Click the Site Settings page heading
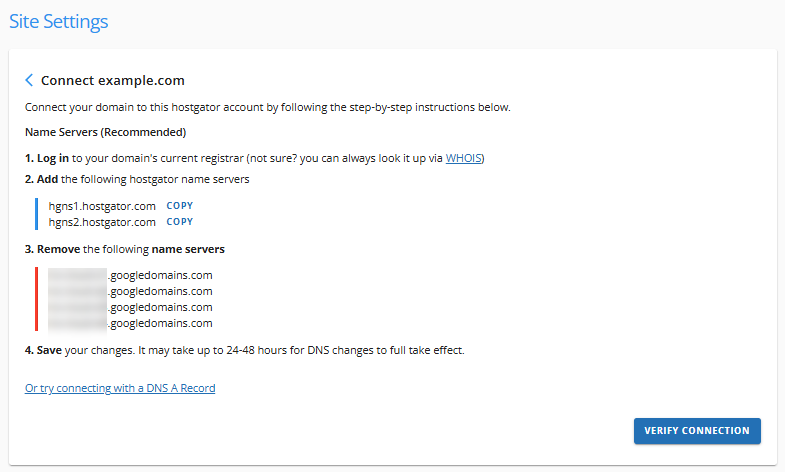Viewport: 785px width, 472px height. click(x=58, y=21)
